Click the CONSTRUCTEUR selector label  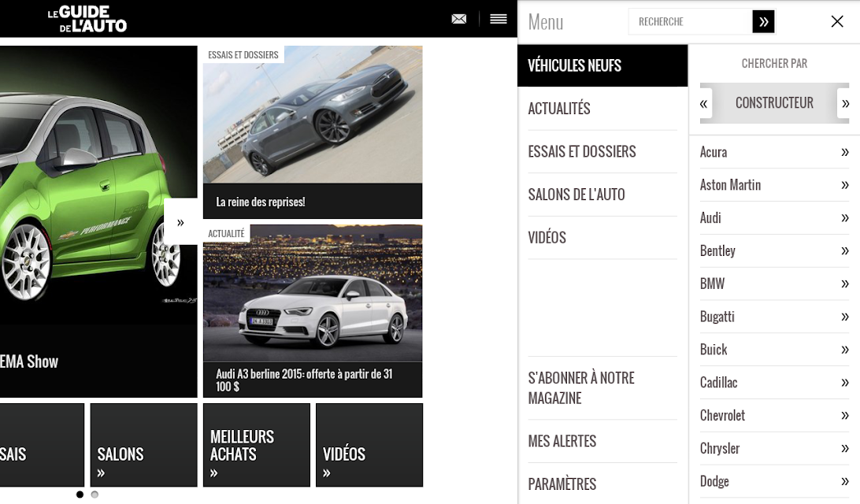click(x=774, y=103)
